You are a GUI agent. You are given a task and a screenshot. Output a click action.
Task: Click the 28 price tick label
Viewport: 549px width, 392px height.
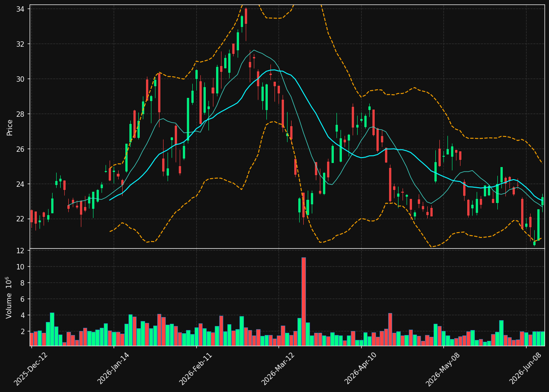click(22, 114)
